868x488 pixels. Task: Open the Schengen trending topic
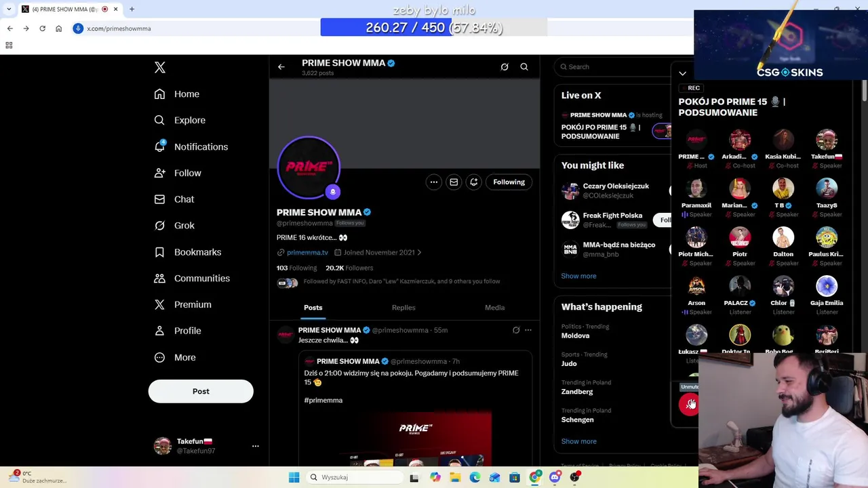(577, 420)
